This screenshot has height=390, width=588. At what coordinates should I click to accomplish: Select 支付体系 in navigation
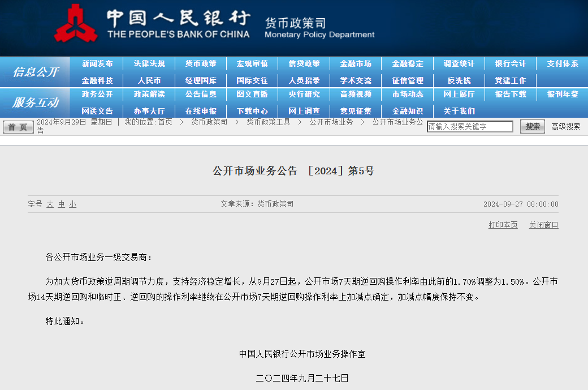563,64
